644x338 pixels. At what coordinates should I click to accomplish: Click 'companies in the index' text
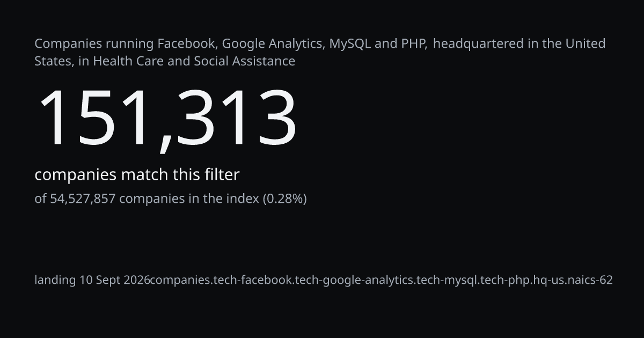pyautogui.click(x=189, y=199)
